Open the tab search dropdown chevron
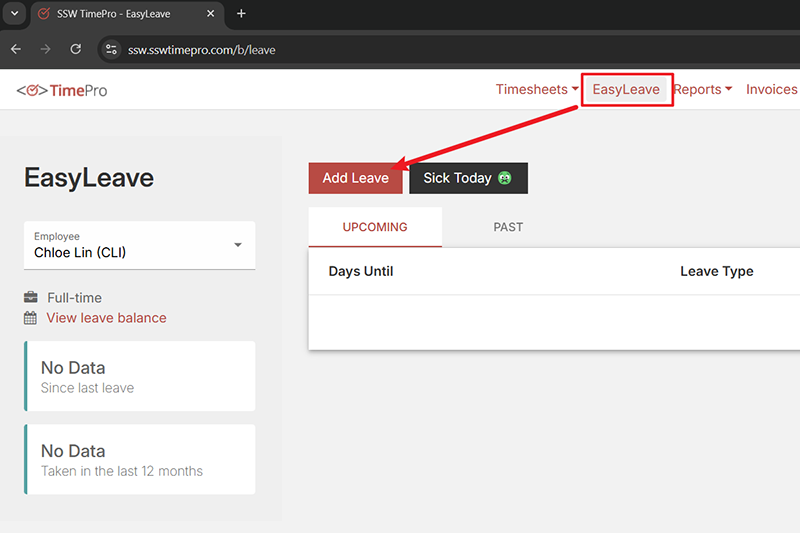The image size is (800, 533). coord(15,13)
